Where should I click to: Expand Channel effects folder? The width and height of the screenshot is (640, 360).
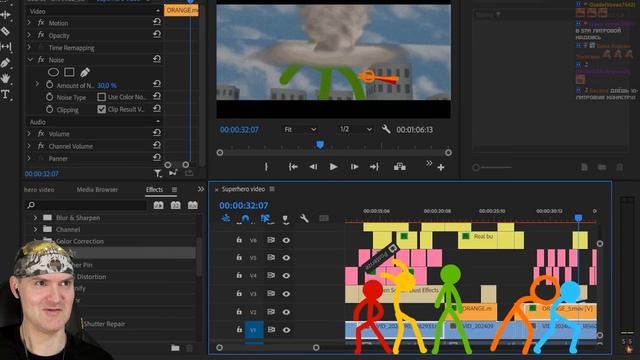[36, 229]
